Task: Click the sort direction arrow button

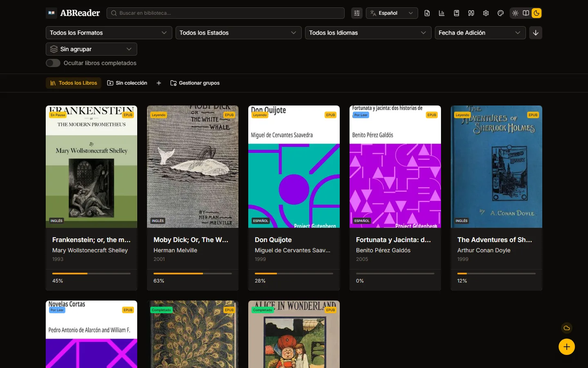Action: tap(536, 33)
